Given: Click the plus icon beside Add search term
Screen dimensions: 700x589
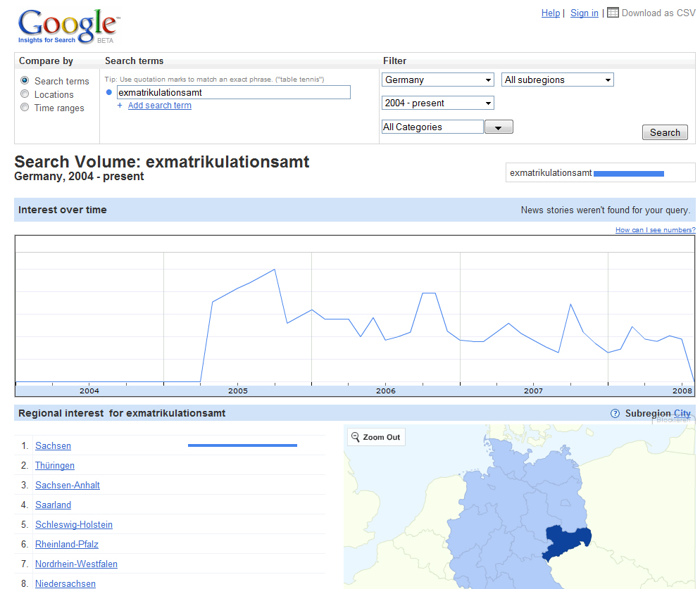Looking at the screenshot, I should 120,106.
